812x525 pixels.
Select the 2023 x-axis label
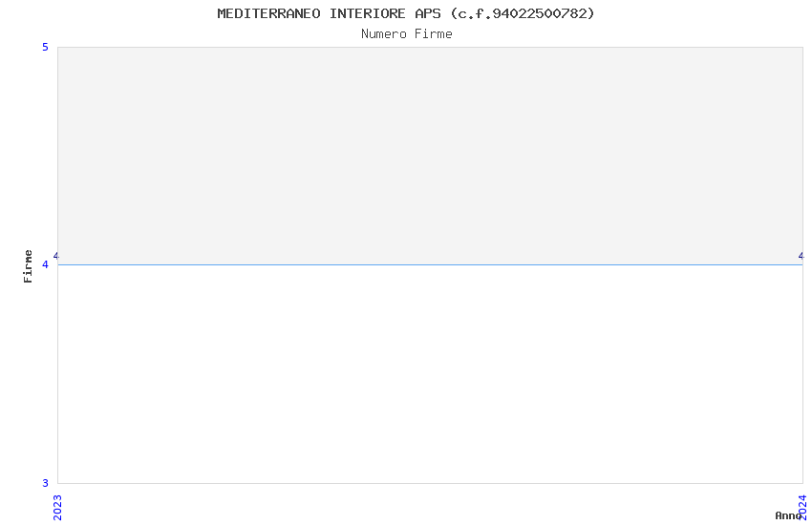57,508
